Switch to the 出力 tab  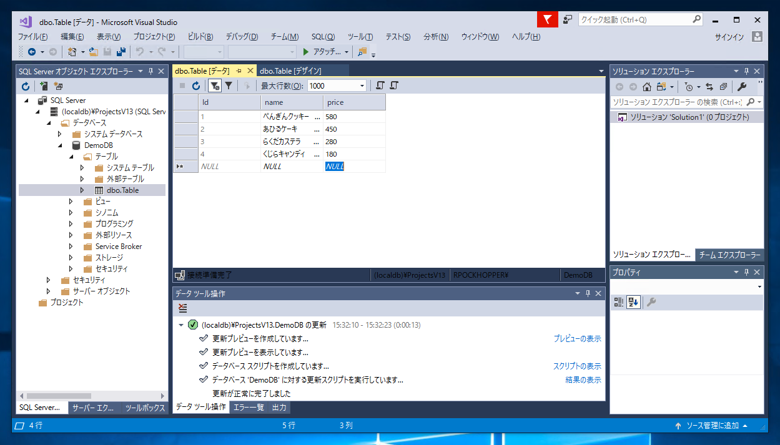(279, 408)
